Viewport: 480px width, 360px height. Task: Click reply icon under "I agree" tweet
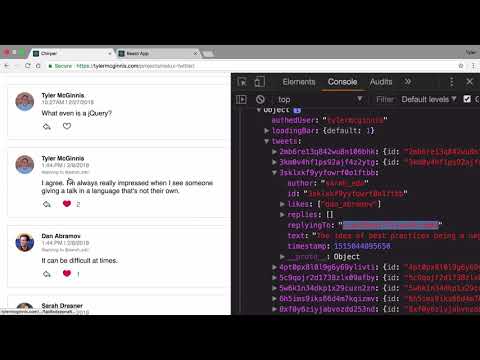(x=47, y=204)
